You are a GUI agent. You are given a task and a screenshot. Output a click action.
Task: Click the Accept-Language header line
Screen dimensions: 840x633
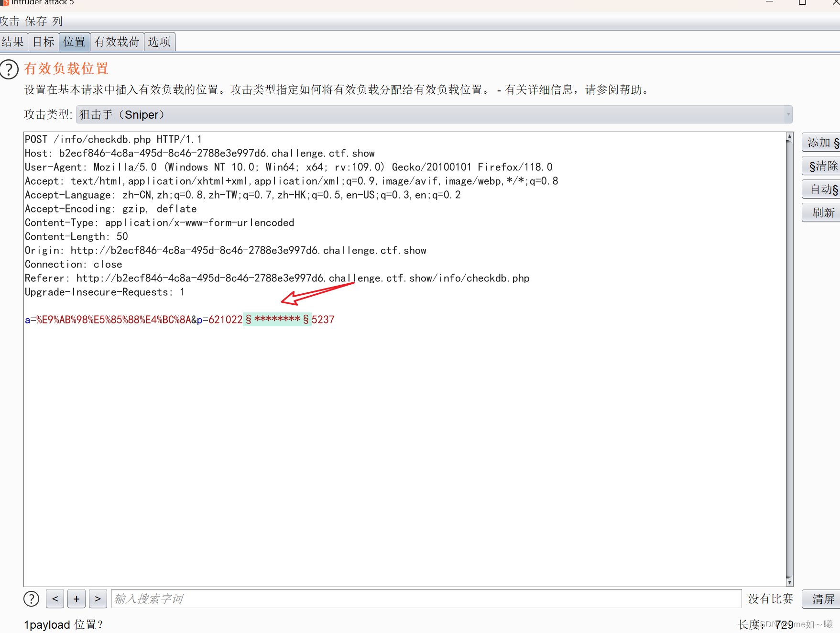pyautogui.click(x=243, y=195)
